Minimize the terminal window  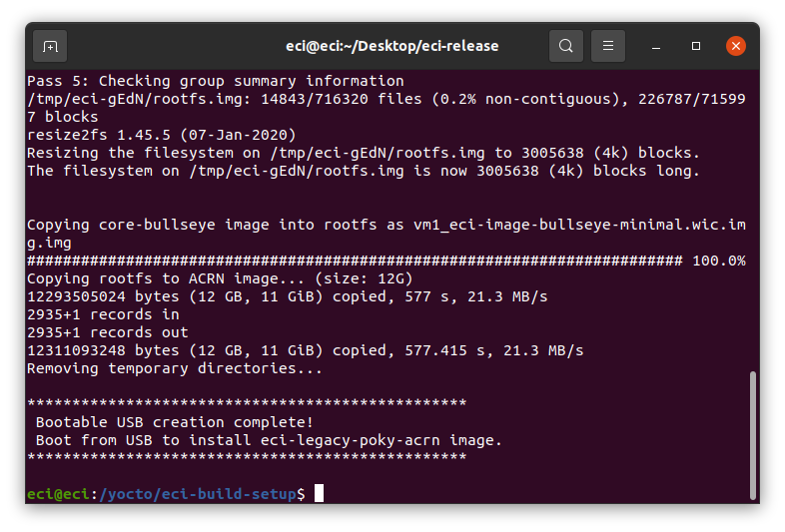pyautogui.click(x=656, y=46)
